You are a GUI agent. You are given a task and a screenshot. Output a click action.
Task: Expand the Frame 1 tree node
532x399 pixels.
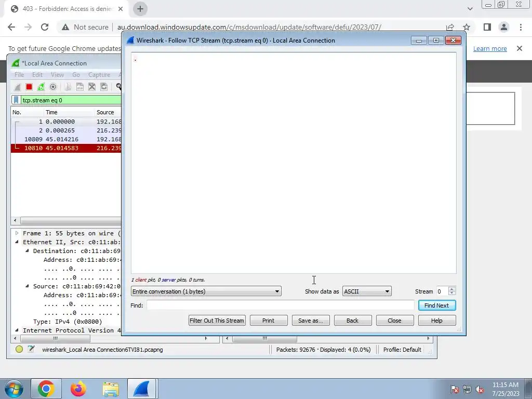tap(17, 233)
